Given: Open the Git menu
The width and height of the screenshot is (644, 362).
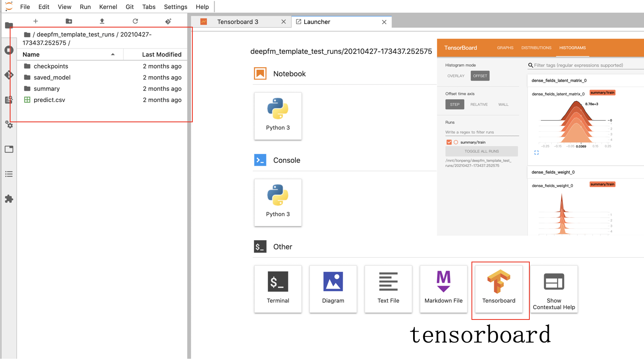Looking at the screenshot, I should 130,7.
